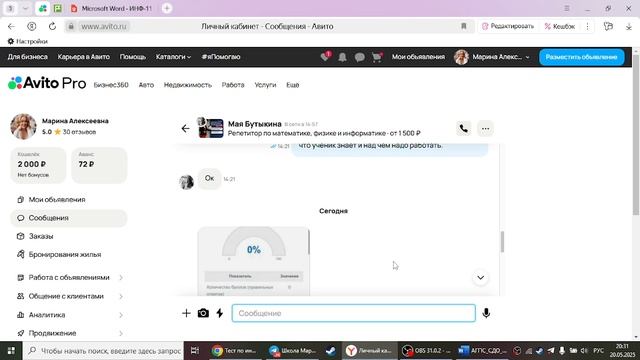This screenshot has height=360, width=640.
Task: Call Мая Бутыкина with phone icon
Action: click(463, 129)
